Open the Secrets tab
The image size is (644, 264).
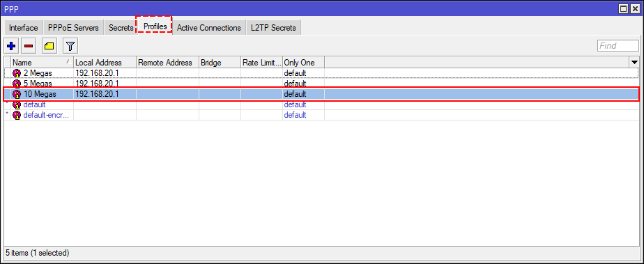tap(121, 28)
